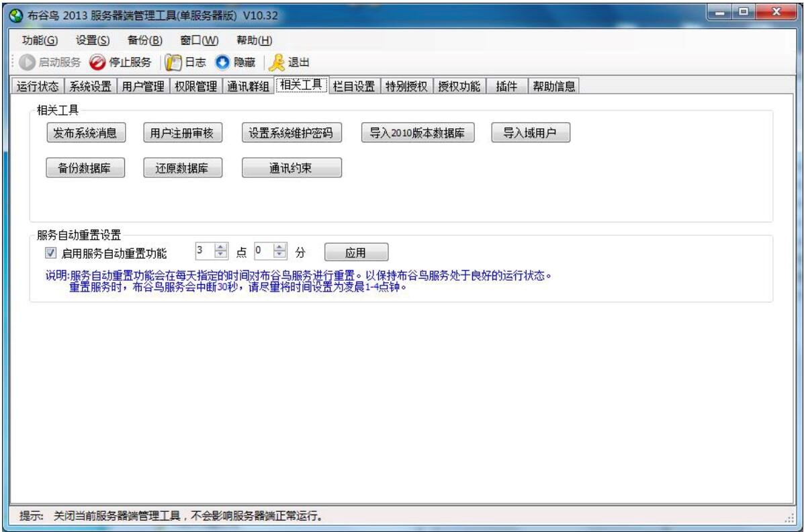Click the 设置系统维护密码 button
The width and height of the screenshot is (804, 532).
click(x=292, y=133)
